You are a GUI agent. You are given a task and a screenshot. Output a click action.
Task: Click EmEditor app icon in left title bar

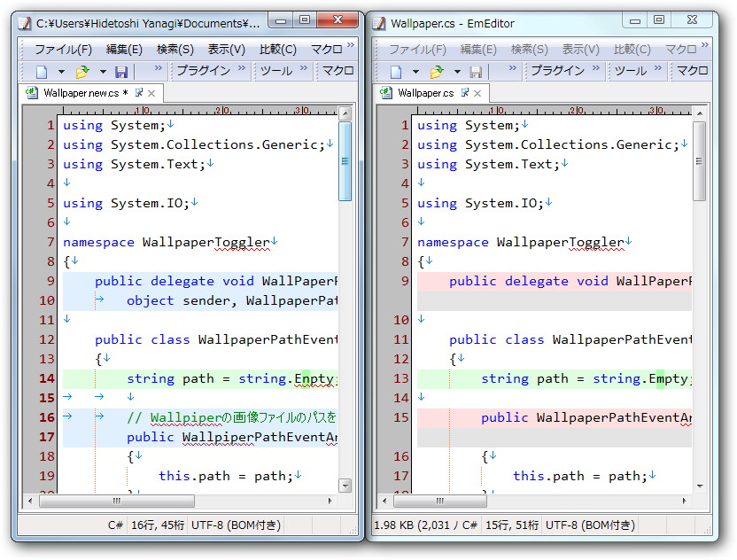coord(25,24)
